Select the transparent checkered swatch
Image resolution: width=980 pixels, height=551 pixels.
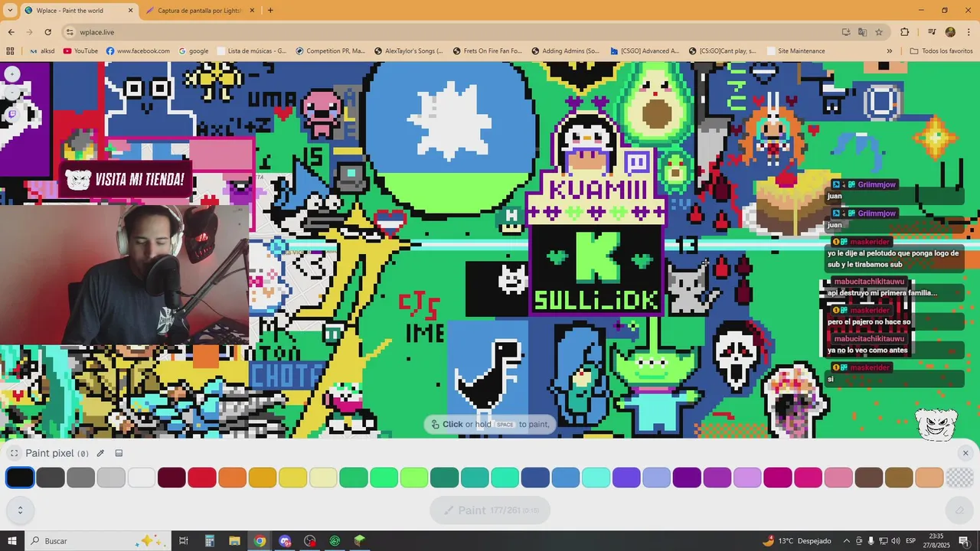pyautogui.click(x=960, y=478)
